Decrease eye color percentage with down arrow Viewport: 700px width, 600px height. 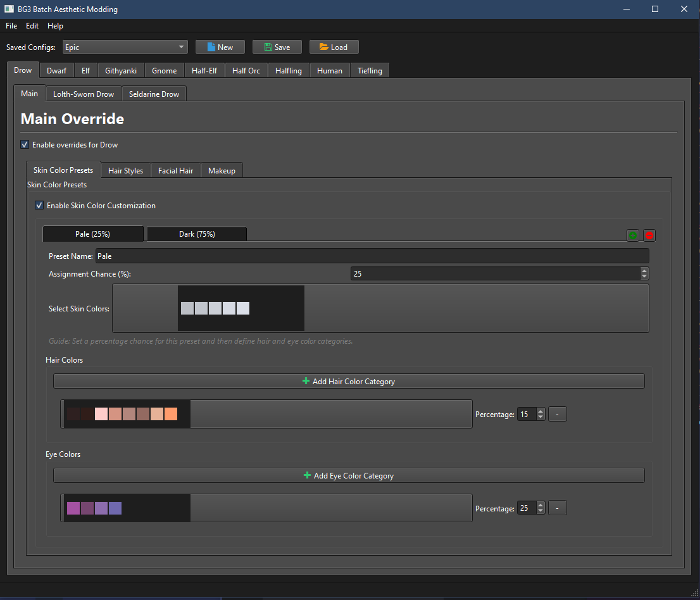[x=541, y=511]
